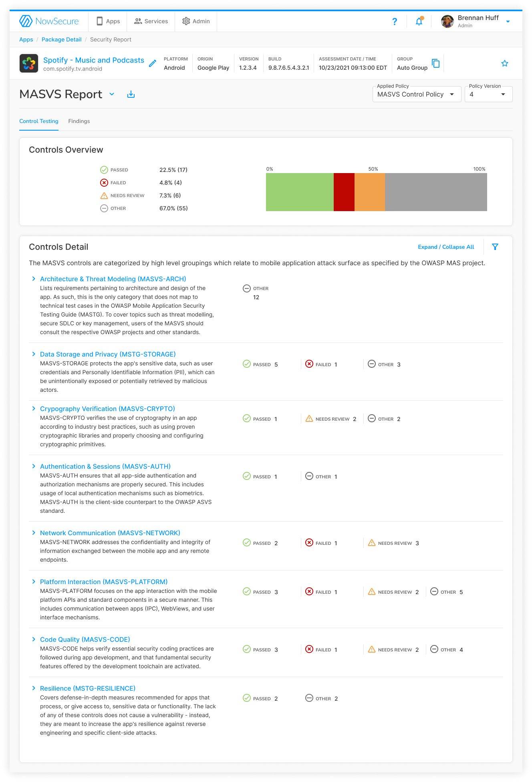Click the orange needs review bar segment
Screen dimensions: 532x782
pos(370,192)
